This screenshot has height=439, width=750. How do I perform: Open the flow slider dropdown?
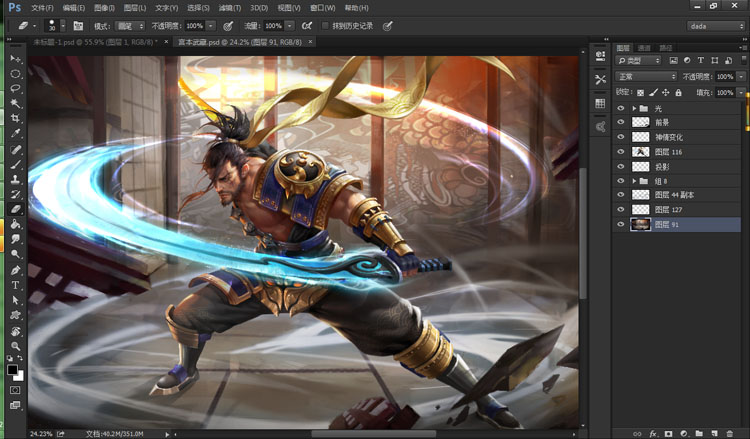click(289, 26)
